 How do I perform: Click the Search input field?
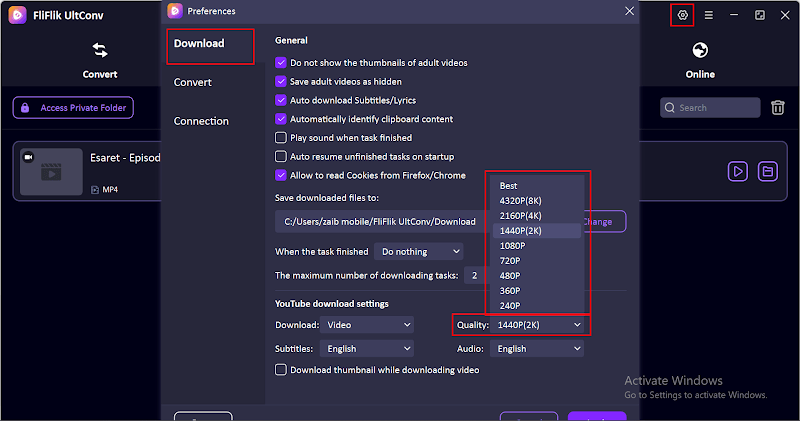[x=710, y=108]
